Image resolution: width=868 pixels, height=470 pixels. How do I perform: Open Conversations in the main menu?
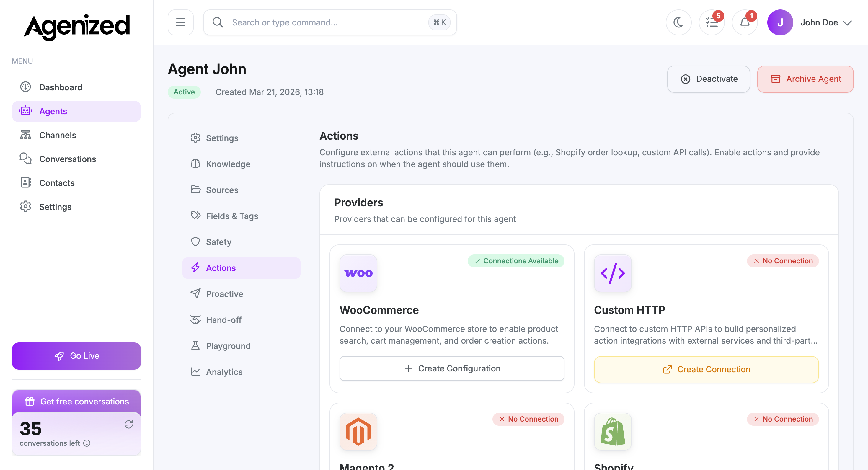[x=76, y=159]
